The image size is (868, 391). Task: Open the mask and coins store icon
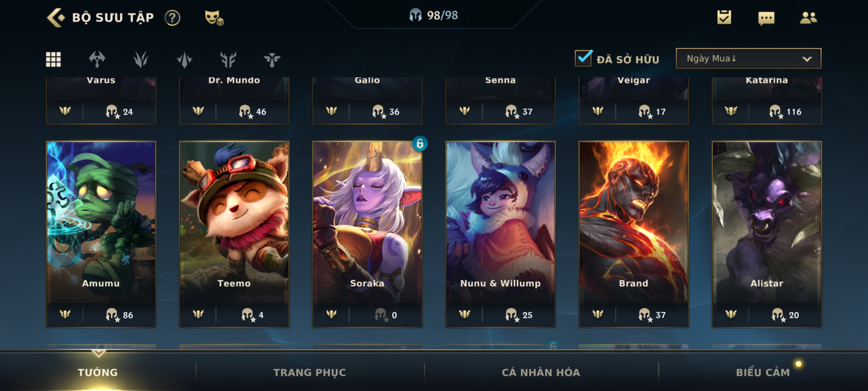pyautogui.click(x=214, y=18)
